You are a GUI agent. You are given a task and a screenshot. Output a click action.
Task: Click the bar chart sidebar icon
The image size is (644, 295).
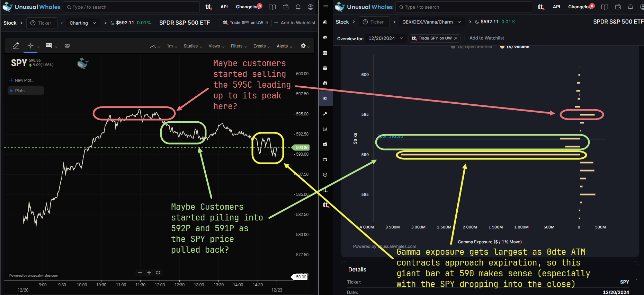click(325, 129)
